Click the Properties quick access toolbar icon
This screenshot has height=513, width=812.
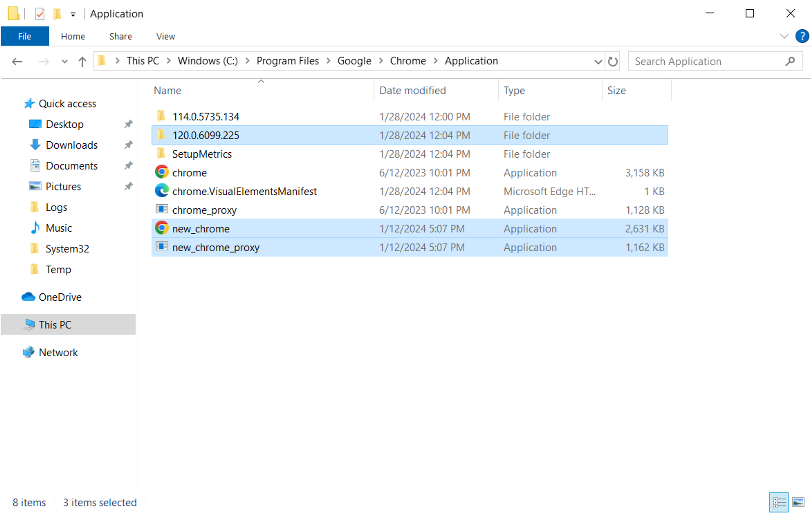tap(40, 14)
